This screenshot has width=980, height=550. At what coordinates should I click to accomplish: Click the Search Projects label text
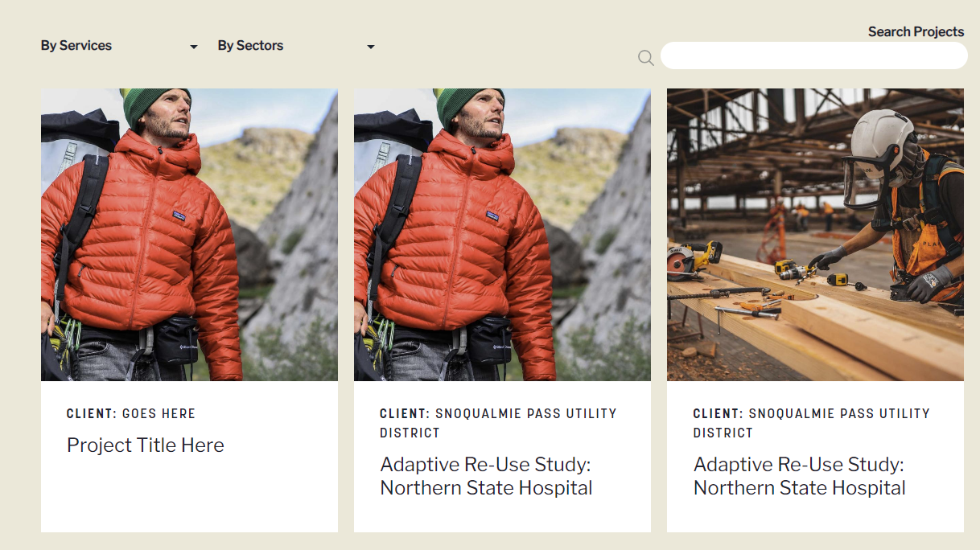pos(916,32)
